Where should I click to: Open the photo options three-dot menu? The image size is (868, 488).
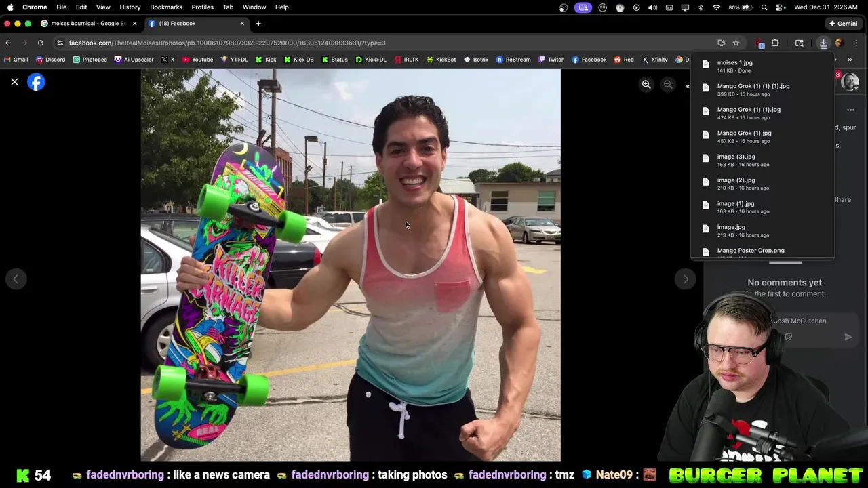(x=850, y=110)
